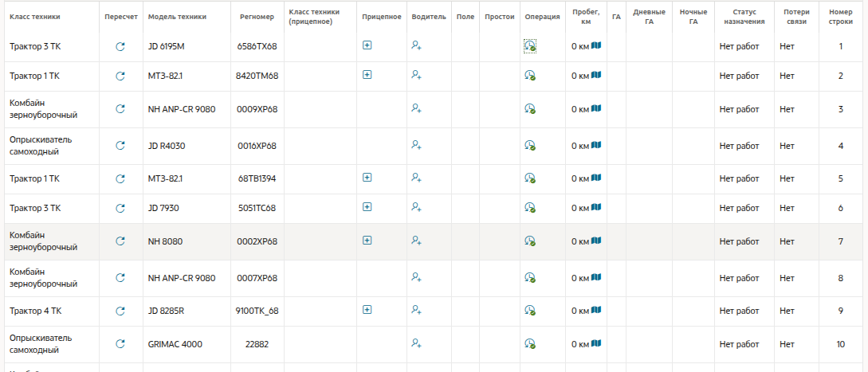Recalculate the JD R4030 sprayer row

click(x=120, y=146)
